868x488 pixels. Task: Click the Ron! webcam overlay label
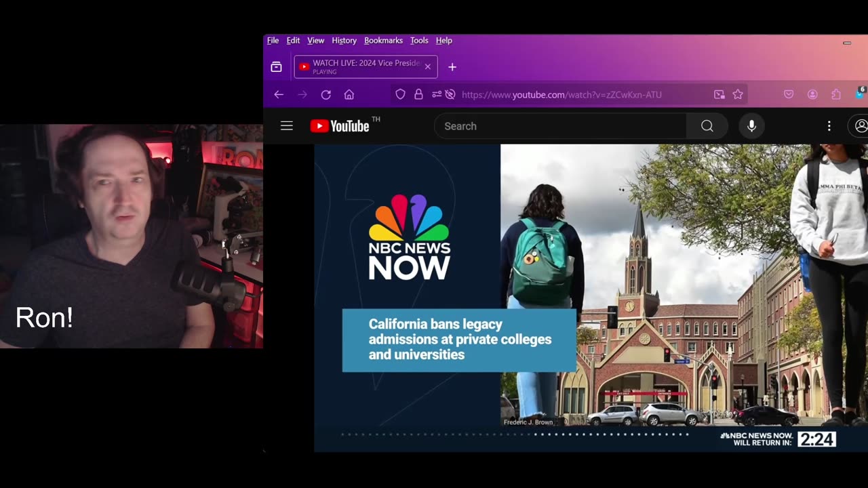tap(44, 318)
